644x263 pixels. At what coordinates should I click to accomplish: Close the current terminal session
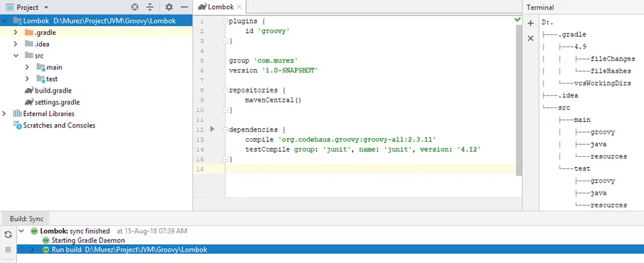[x=531, y=38]
